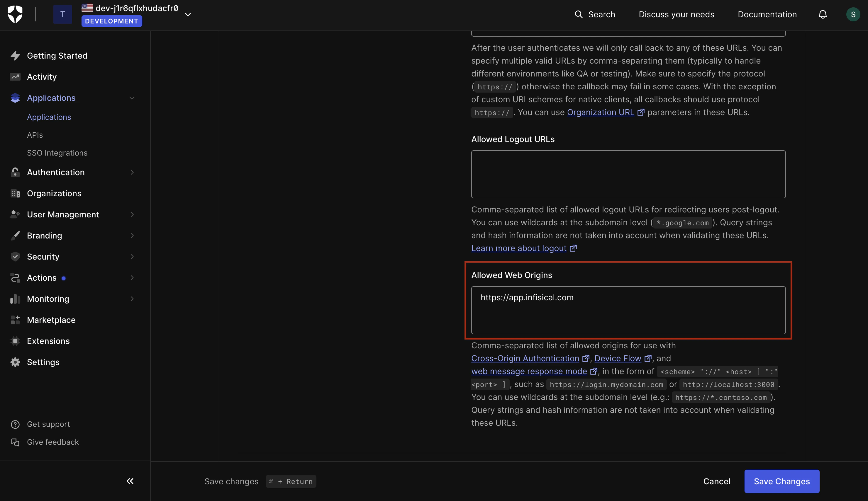868x501 pixels.
Task: Open the Discuss your needs link
Action: coord(676,14)
